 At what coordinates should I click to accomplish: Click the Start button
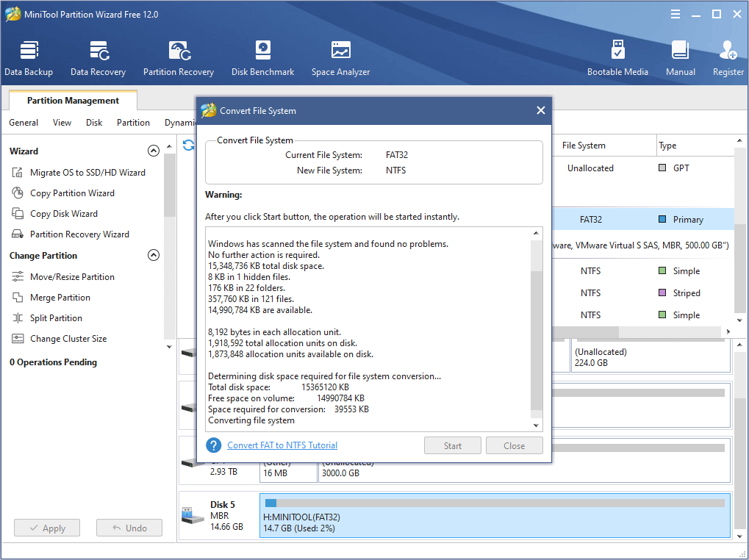pos(452,445)
